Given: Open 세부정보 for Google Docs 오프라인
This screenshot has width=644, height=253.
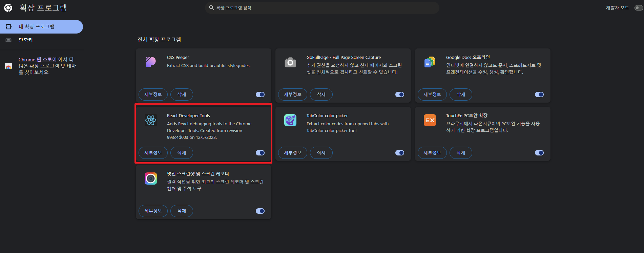Looking at the screenshot, I should click(x=432, y=94).
